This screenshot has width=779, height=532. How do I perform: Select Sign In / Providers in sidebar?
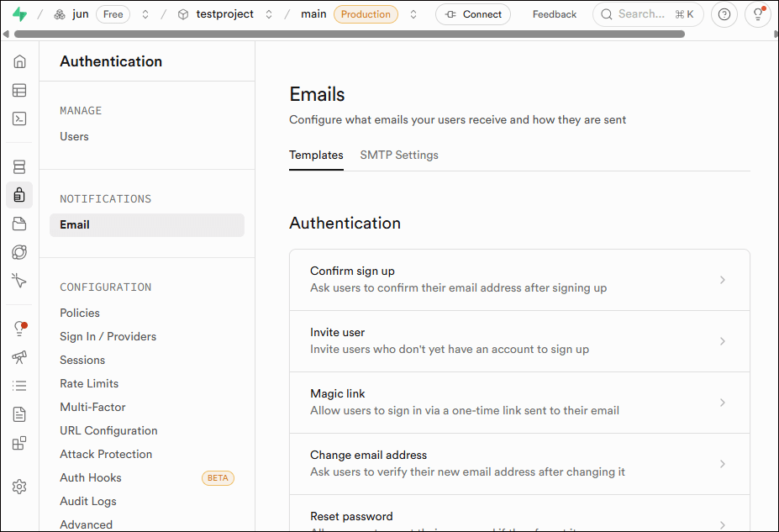pyautogui.click(x=108, y=336)
